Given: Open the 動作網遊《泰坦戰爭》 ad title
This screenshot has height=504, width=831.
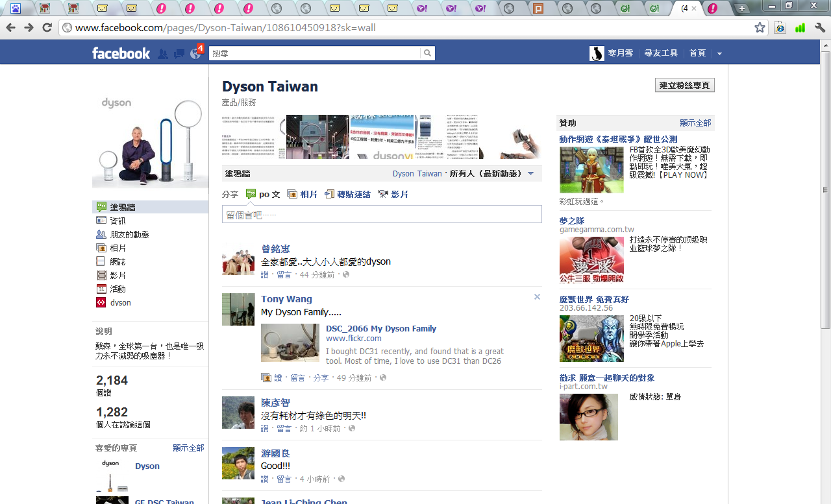Looking at the screenshot, I should [x=618, y=139].
